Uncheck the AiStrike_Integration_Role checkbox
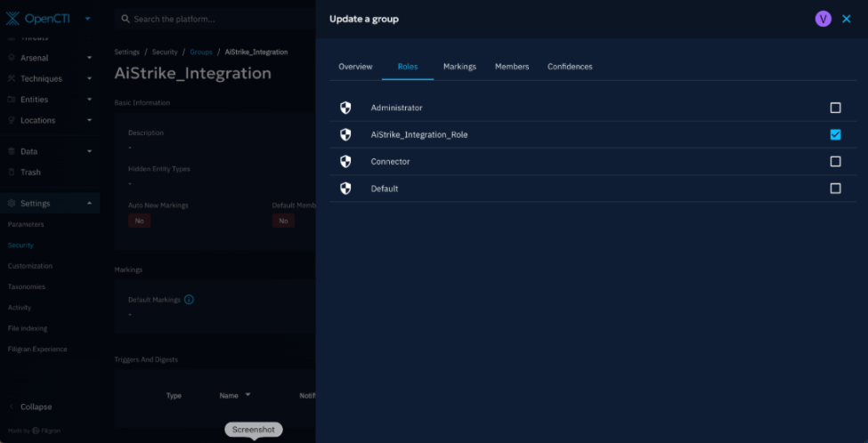Screen dimensions: 868x443 pos(835,134)
